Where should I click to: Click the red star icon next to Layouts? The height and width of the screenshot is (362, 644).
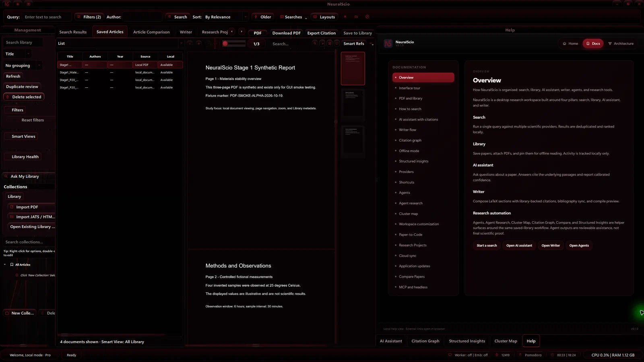pos(345,17)
